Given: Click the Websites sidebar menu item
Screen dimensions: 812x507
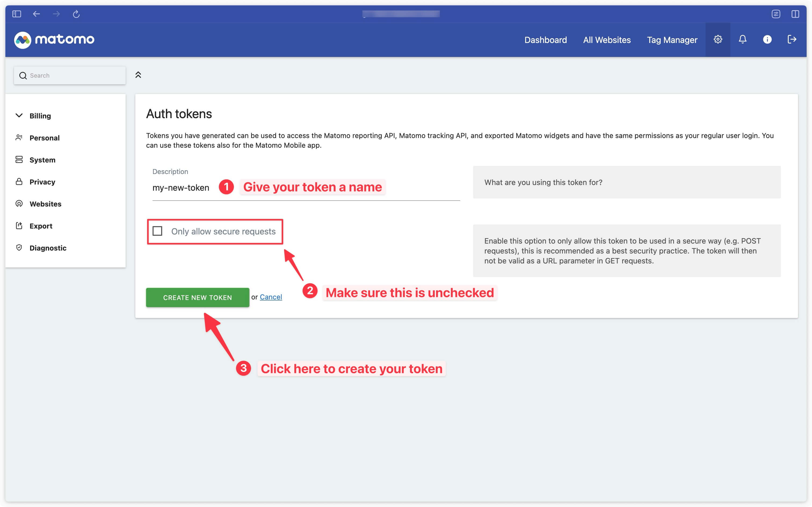Looking at the screenshot, I should click(x=46, y=203).
